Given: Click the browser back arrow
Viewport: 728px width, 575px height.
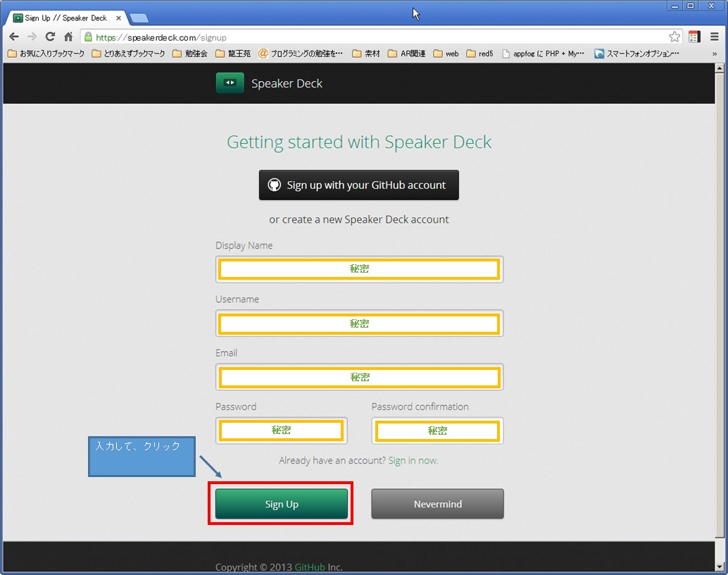Looking at the screenshot, I should 14,37.
